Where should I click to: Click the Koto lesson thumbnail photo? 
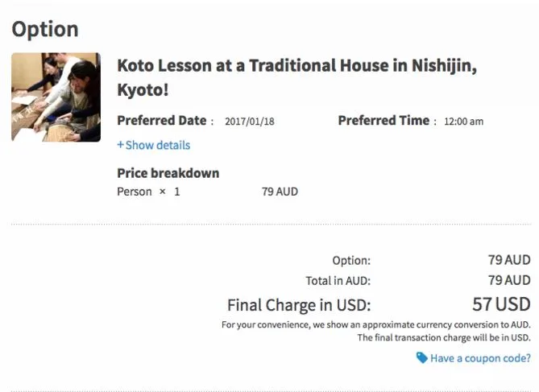pos(56,97)
